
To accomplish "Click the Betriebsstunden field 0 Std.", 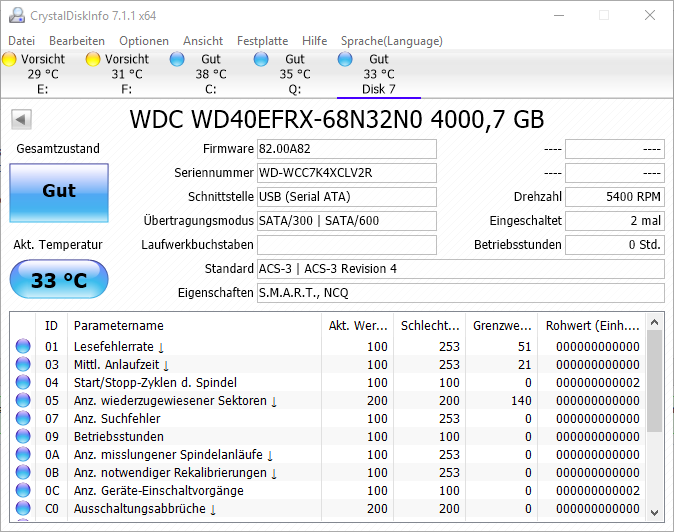I will [x=615, y=245].
